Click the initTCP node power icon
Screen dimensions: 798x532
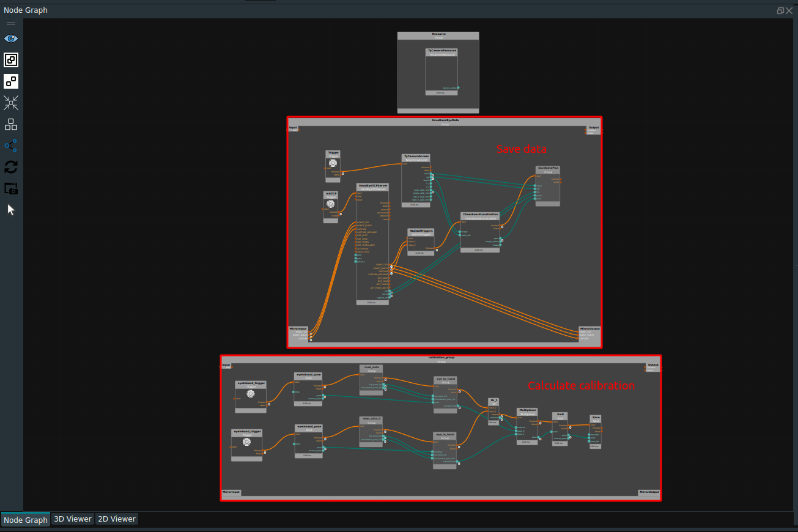click(331, 204)
